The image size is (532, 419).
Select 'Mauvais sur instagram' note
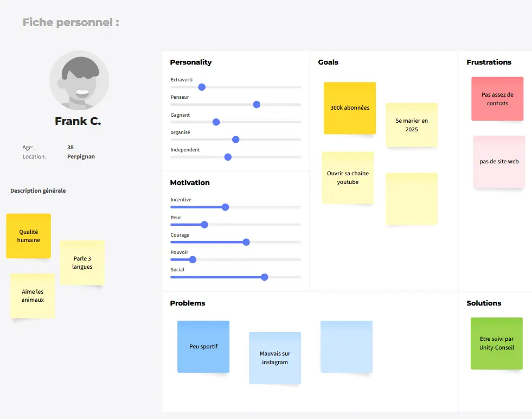click(275, 358)
